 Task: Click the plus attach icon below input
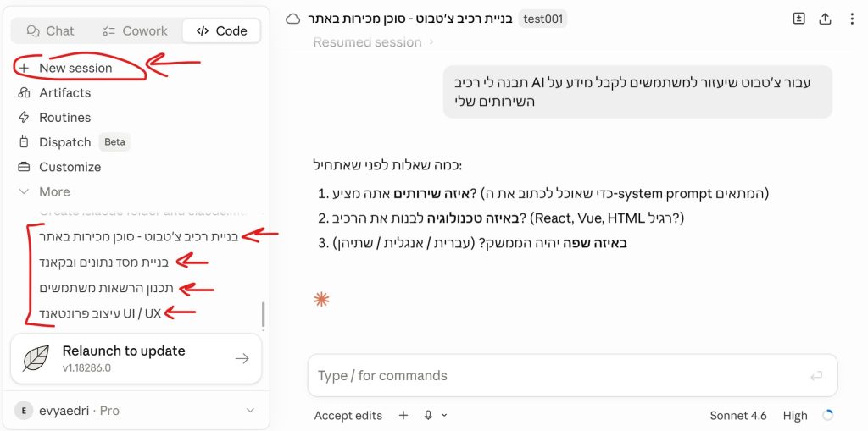point(403,415)
